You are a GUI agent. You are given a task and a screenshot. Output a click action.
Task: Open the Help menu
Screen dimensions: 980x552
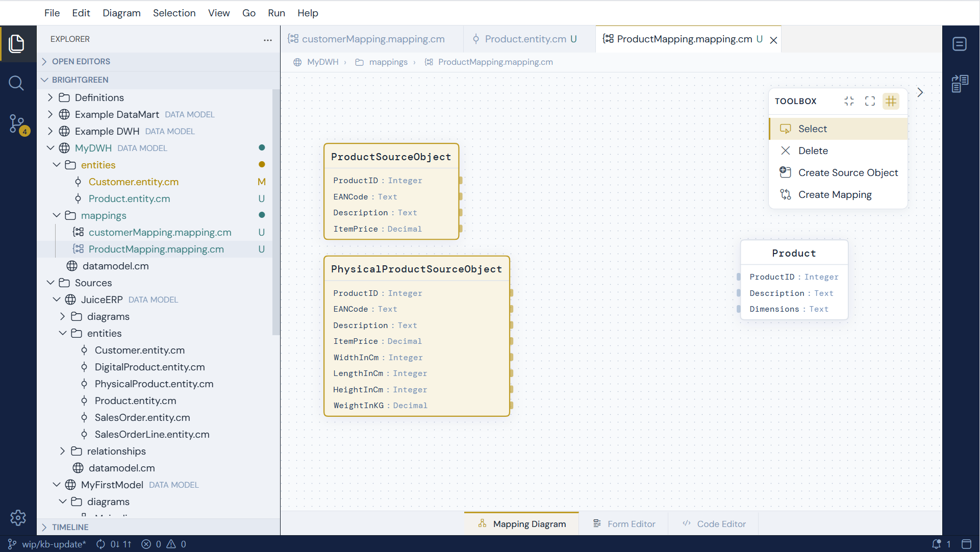[x=308, y=13]
